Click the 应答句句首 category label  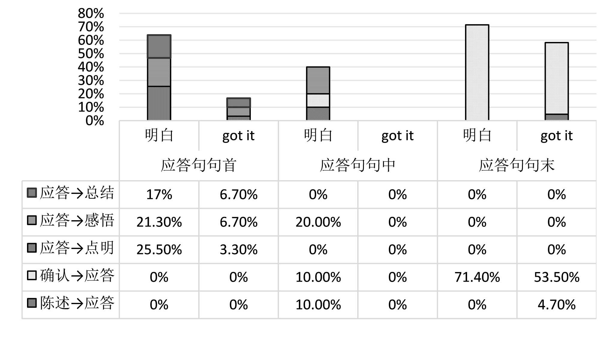click(x=199, y=165)
